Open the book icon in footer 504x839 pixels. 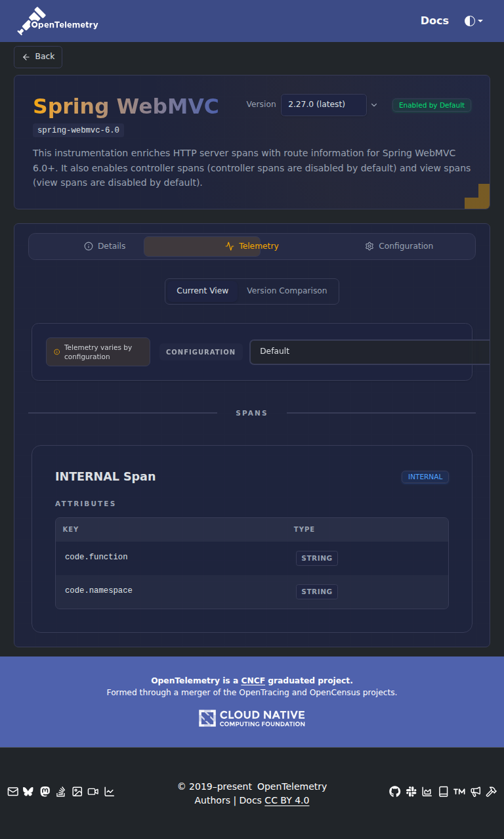coord(443,792)
